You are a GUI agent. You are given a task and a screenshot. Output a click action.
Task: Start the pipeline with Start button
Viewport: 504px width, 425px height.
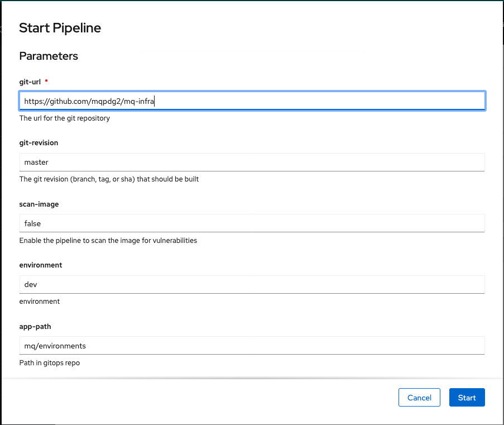467,398
